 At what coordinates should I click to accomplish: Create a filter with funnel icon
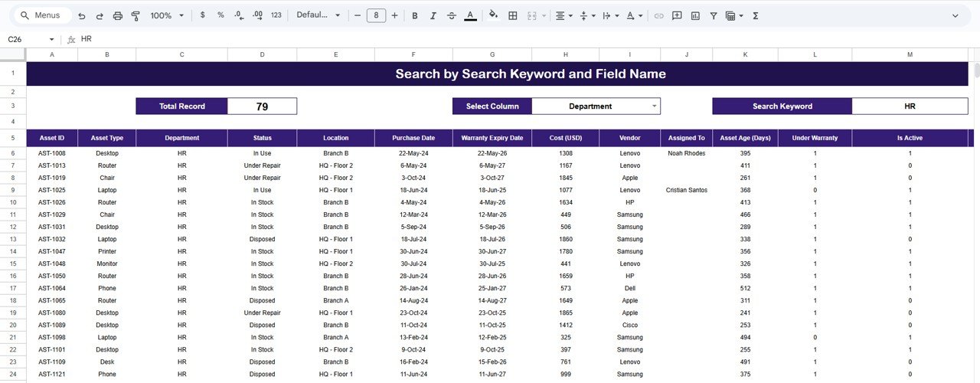pyautogui.click(x=714, y=15)
